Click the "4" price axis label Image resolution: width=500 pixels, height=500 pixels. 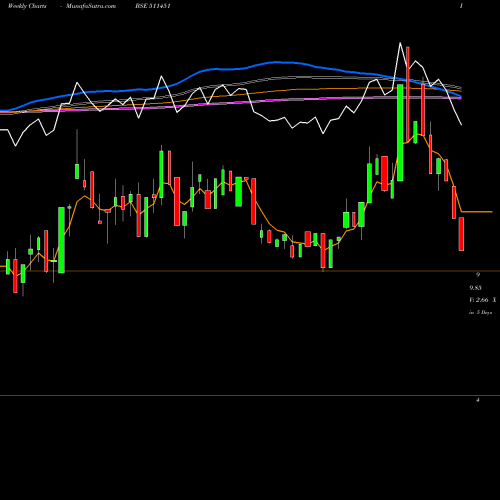coord(478,400)
